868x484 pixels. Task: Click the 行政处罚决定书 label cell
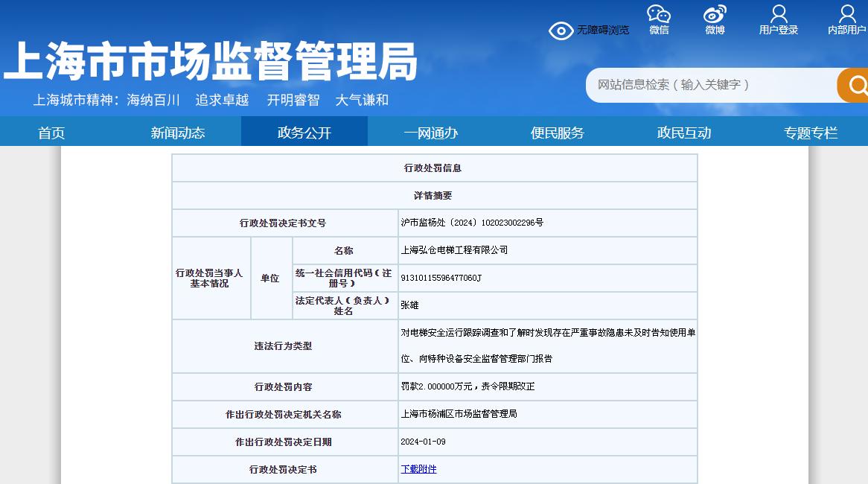click(x=285, y=470)
